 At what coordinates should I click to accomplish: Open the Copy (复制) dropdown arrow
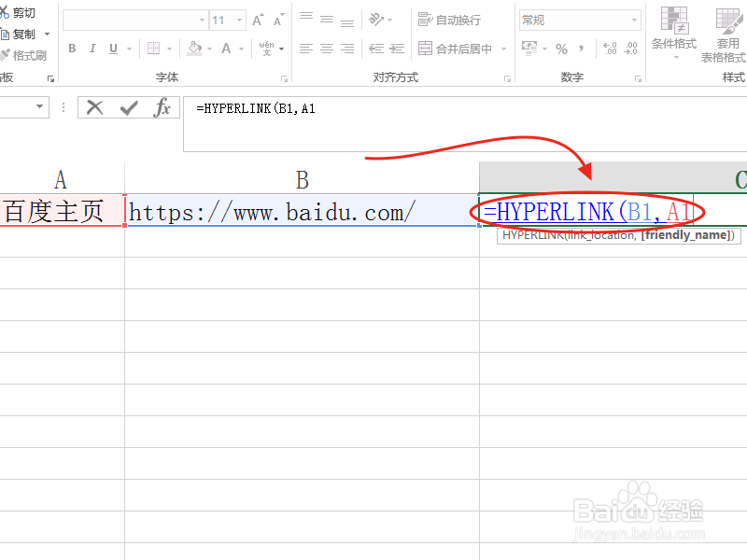[48, 35]
